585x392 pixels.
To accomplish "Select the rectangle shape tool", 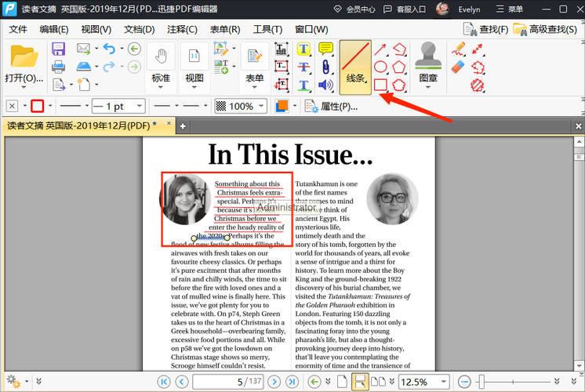I will pyautogui.click(x=380, y=85).
